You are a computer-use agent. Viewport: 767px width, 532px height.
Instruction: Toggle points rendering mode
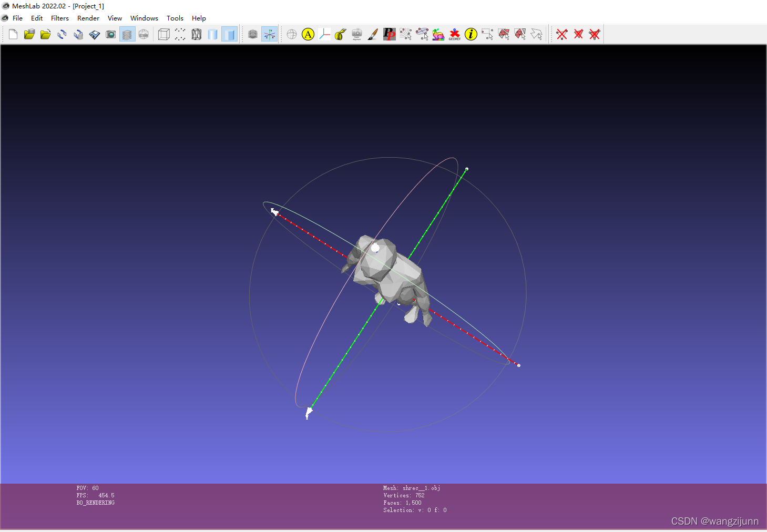click(180, 34)
